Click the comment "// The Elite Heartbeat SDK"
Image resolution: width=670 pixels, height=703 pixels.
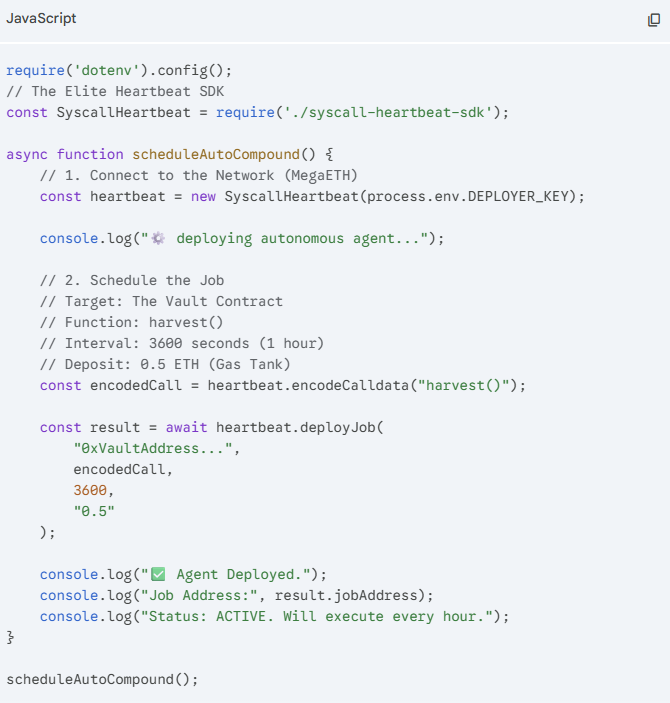pyautogui.click(x=115, y=91)
